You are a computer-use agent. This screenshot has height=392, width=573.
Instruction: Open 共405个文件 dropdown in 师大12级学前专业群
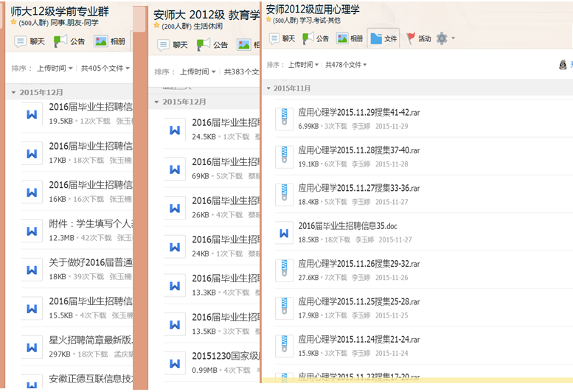105,69
